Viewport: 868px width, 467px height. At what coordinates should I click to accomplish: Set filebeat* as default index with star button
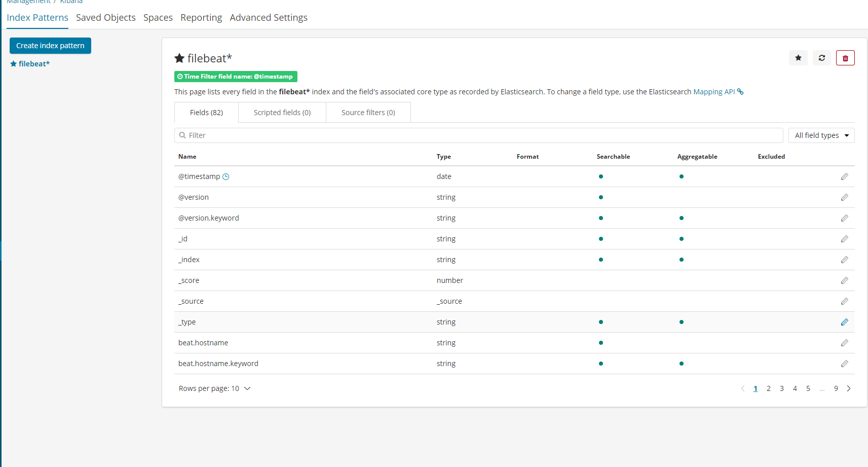[798, 58]
